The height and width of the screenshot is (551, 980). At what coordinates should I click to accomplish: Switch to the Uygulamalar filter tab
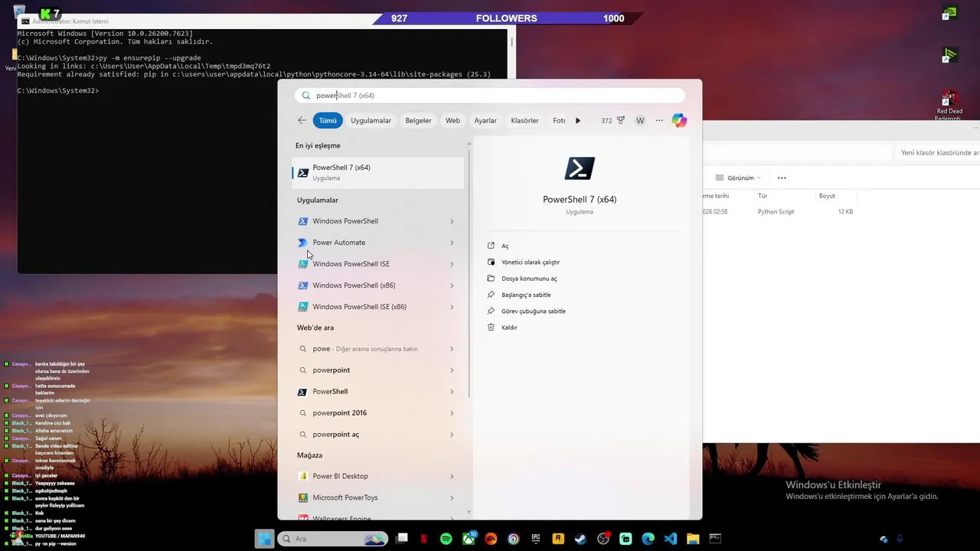pos(371,120)
